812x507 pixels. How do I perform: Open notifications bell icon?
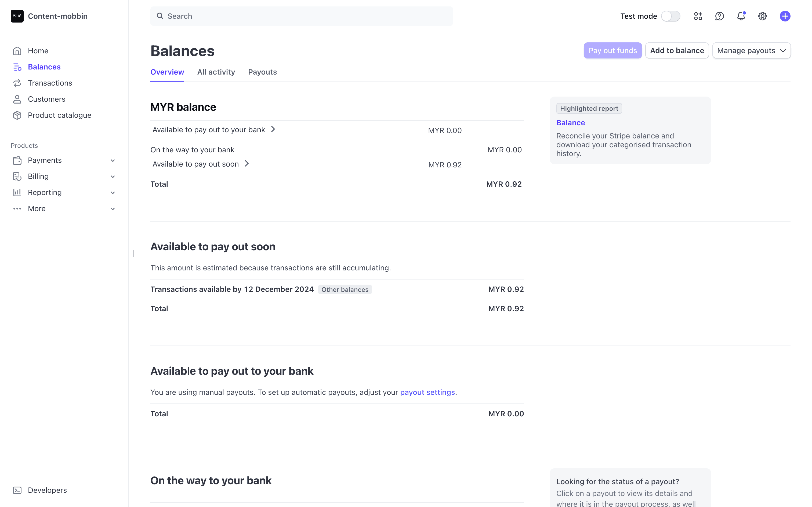[741, 16]
